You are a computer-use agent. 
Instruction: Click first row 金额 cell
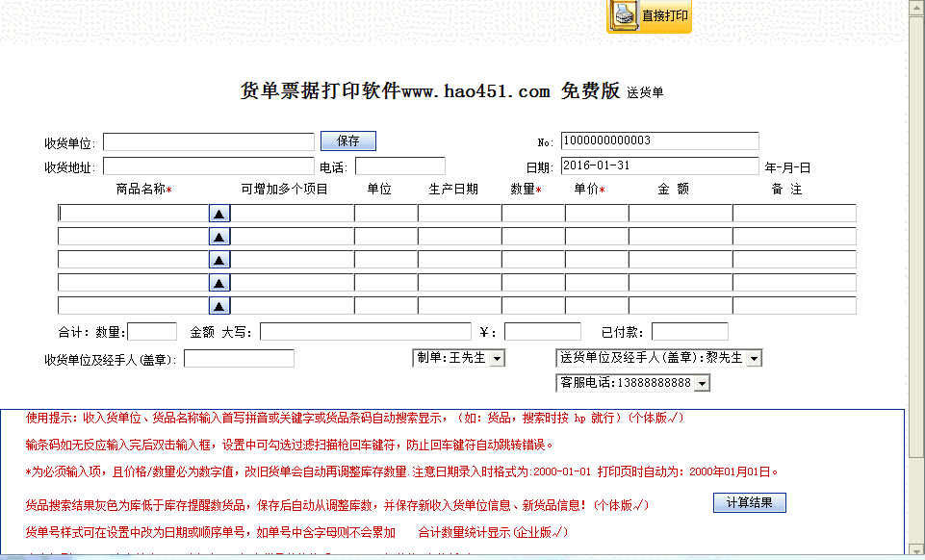681,214
